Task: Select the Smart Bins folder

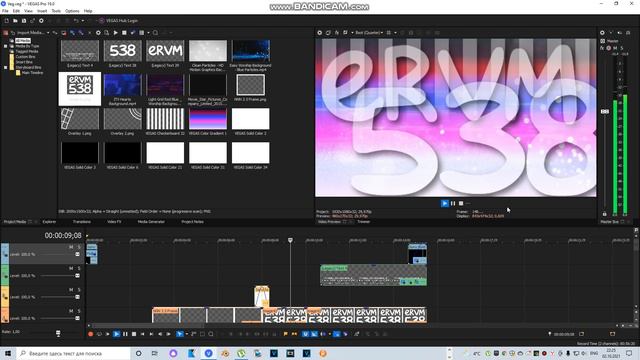Action: coord(24,62)
